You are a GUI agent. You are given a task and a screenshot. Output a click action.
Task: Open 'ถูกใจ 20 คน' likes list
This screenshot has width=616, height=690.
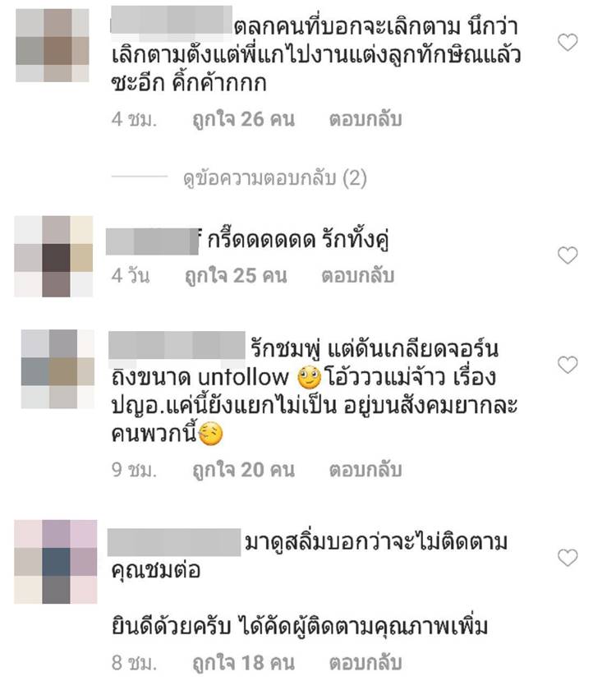click(244, 470)
